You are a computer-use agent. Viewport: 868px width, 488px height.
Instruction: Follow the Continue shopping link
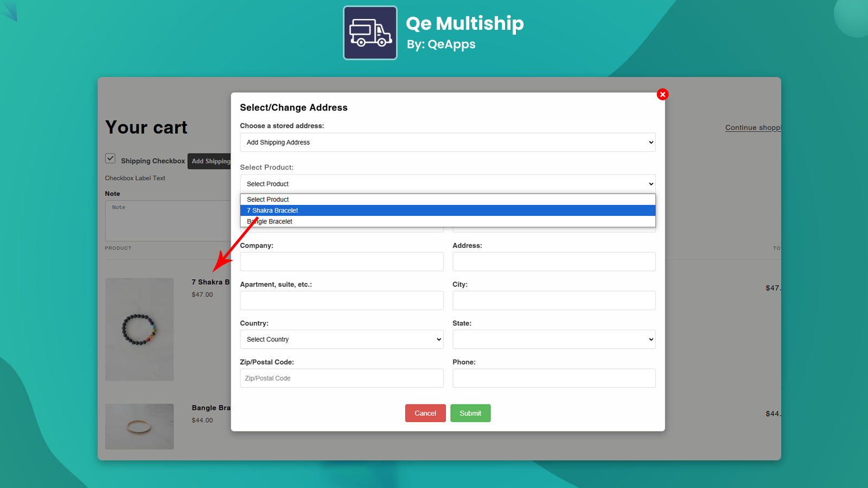pyautogui.click(x=753, y=128)
